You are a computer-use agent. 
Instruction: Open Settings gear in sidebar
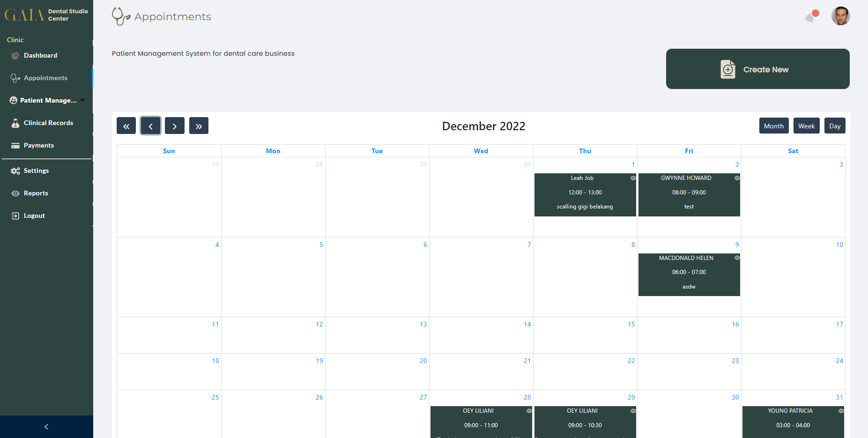(15, 171)
